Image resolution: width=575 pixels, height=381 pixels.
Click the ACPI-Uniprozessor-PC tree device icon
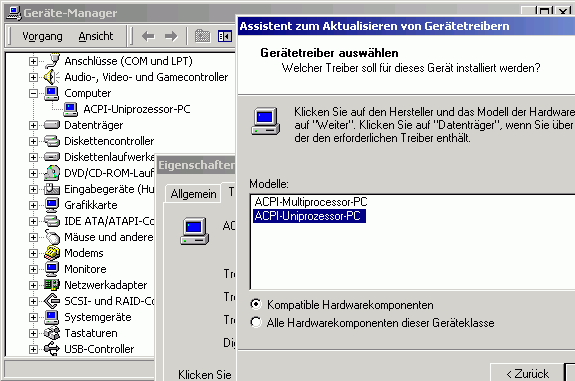(70, 109)
